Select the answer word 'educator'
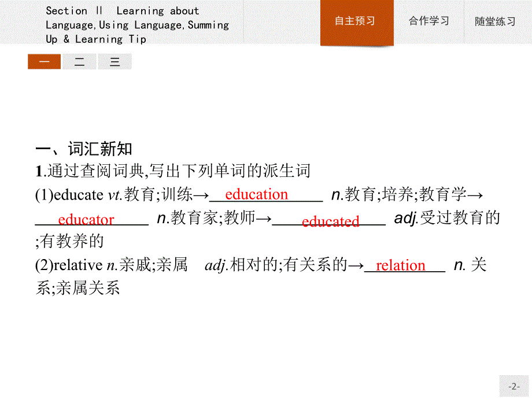 (x=85, y=220)
